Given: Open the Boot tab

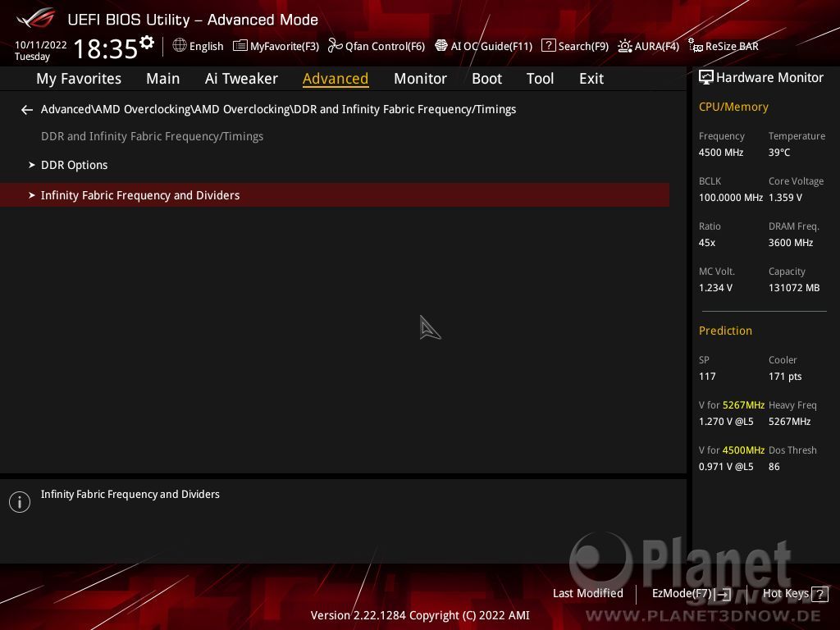Looking at the screenshot, I should (487, 79).
